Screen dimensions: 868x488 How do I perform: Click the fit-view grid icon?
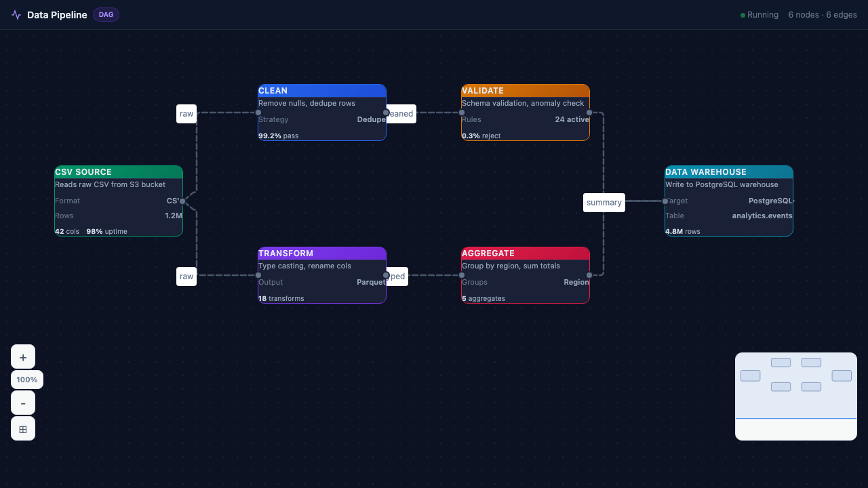click(x=23, y=428)
